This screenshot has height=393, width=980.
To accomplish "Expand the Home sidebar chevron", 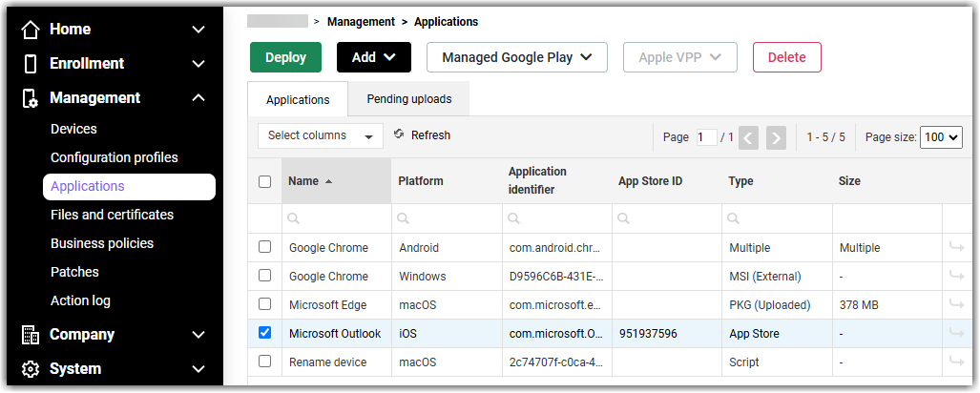I will [x=198, y=30].
